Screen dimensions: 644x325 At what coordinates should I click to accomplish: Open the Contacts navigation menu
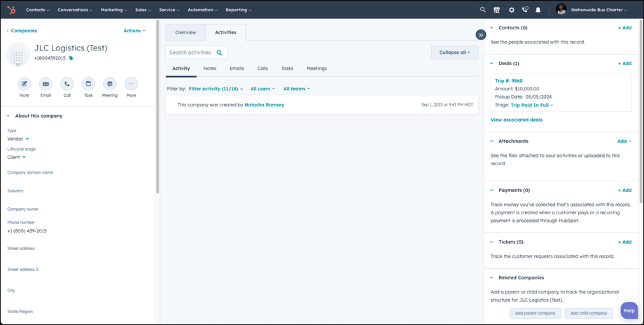click(x=37, y=10)
